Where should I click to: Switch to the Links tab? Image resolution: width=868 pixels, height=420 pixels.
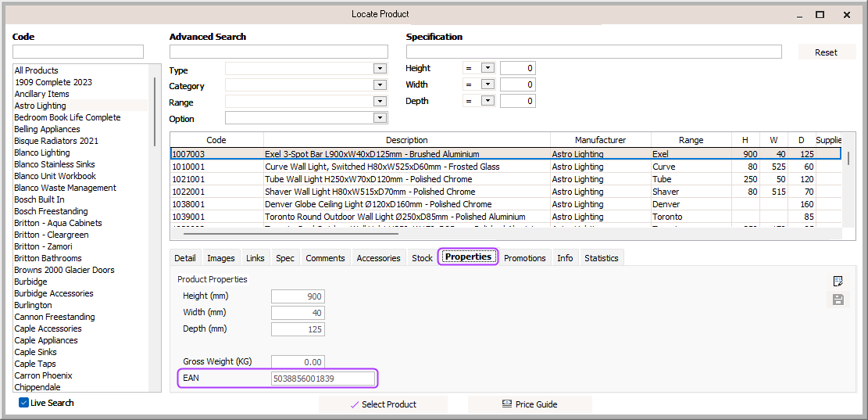255,258
